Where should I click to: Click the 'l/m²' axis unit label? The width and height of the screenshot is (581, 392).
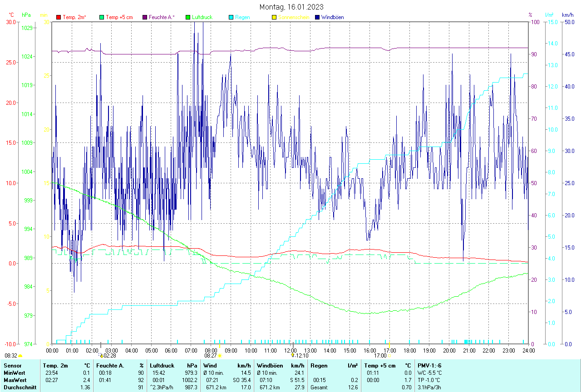550,15
